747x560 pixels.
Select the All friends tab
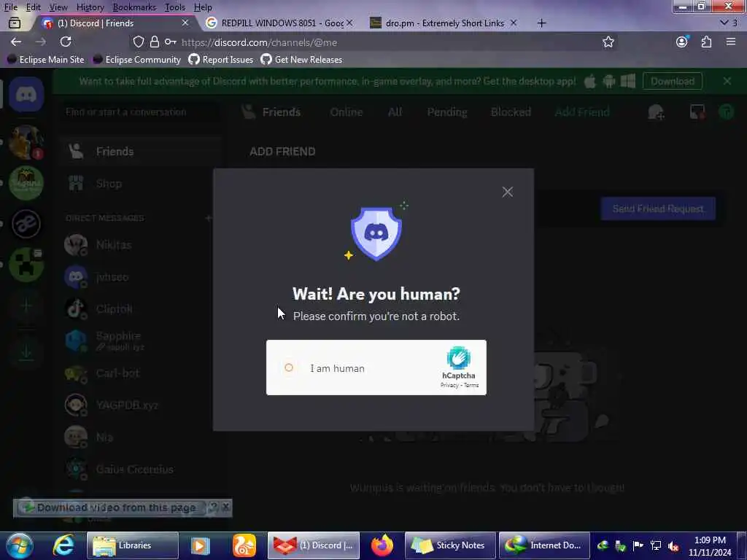pos(395,112)
